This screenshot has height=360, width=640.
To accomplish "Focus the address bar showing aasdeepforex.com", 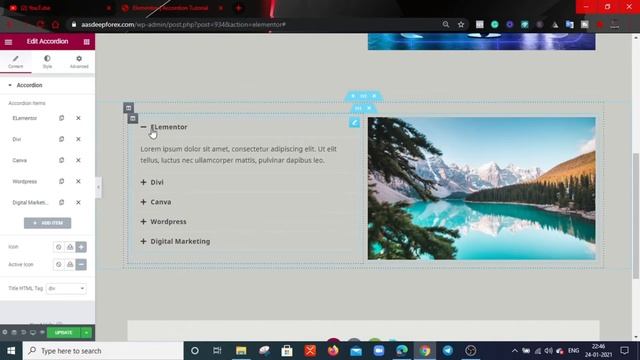I will pos(257,24).
